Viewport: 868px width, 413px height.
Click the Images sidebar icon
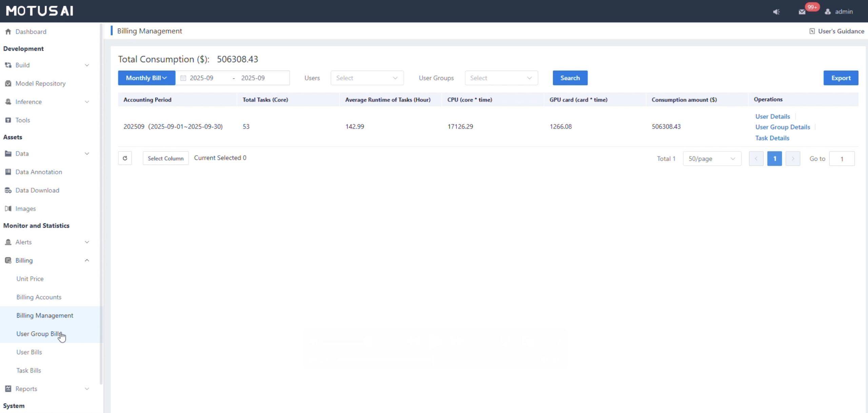point(8,209)
